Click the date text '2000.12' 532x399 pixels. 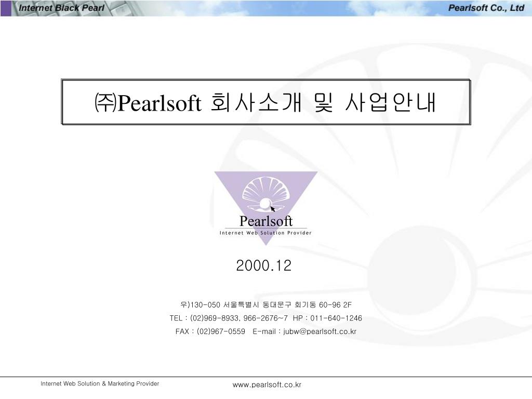264,265
